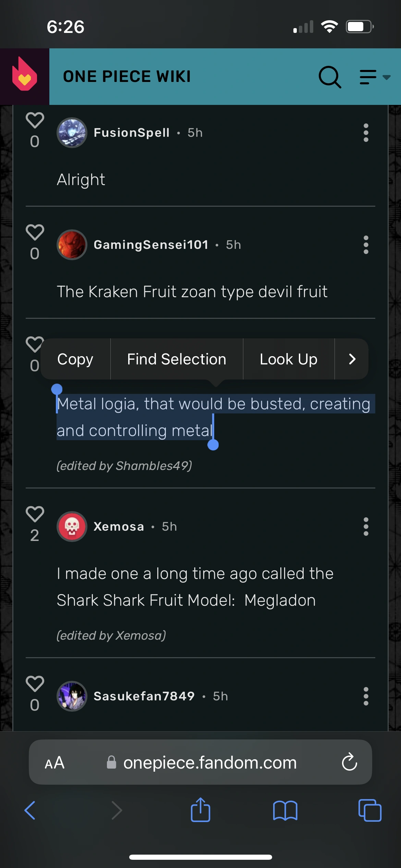Open the Safari bookmarks book icon

(x=285, y=810)
